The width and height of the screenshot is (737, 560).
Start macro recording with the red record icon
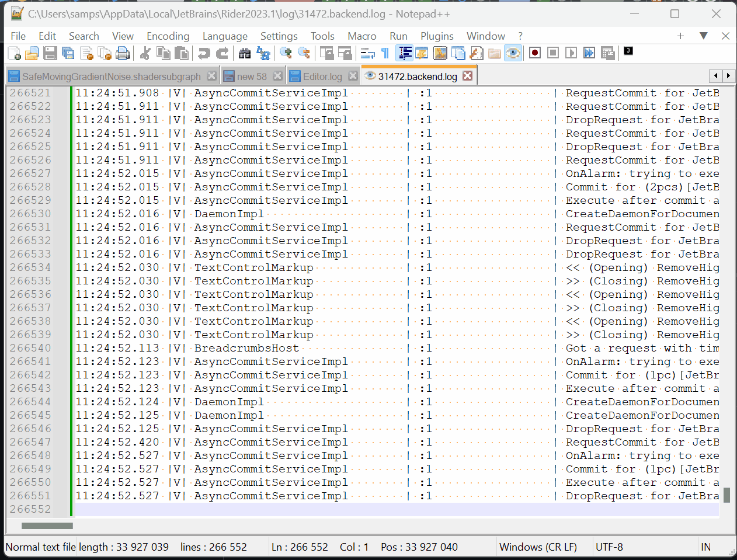pos(534,52)
